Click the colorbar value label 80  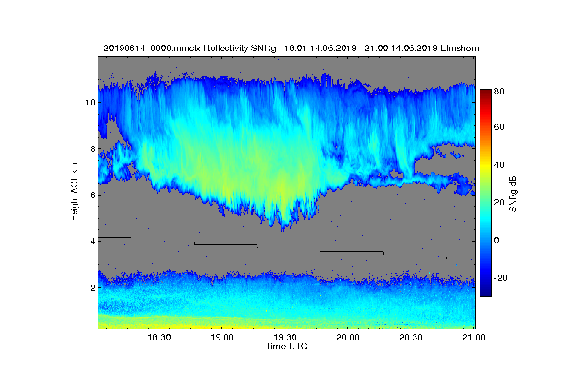500,91
